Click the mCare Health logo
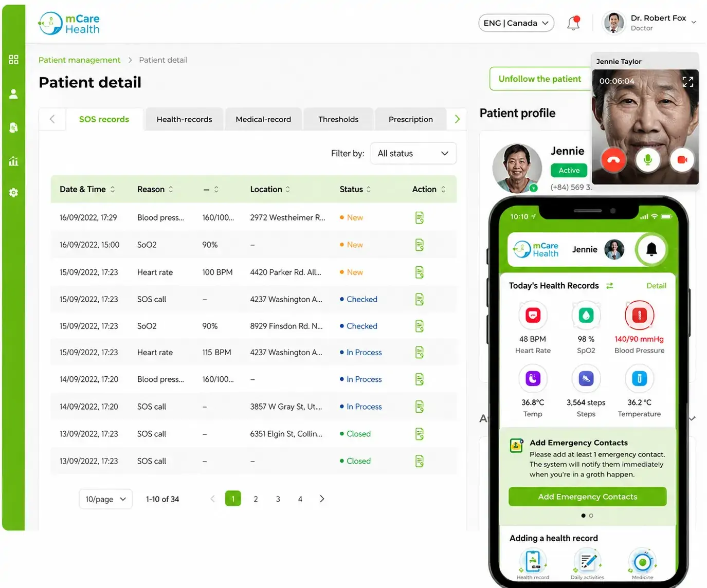 click(69, 24)
